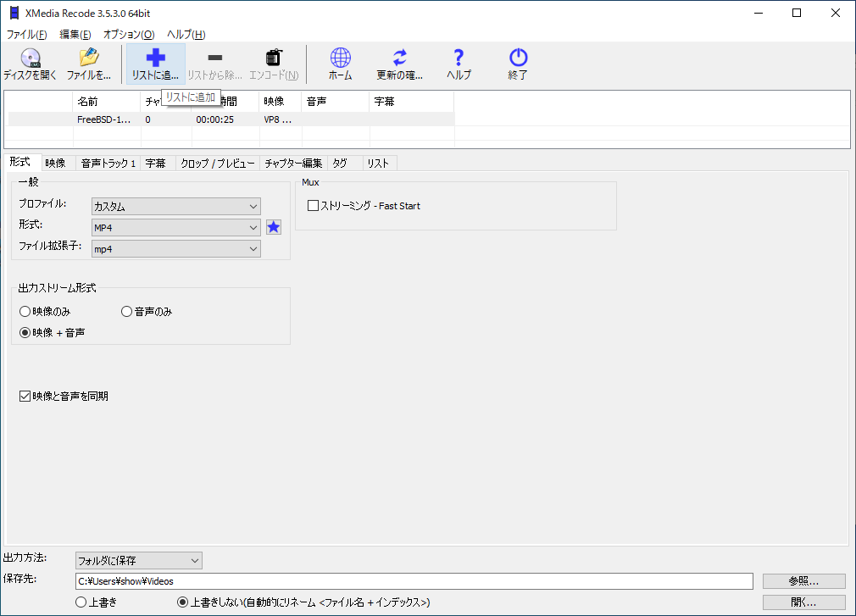
Task: Select 音声のみ radio button
Action: click(126, 312)
